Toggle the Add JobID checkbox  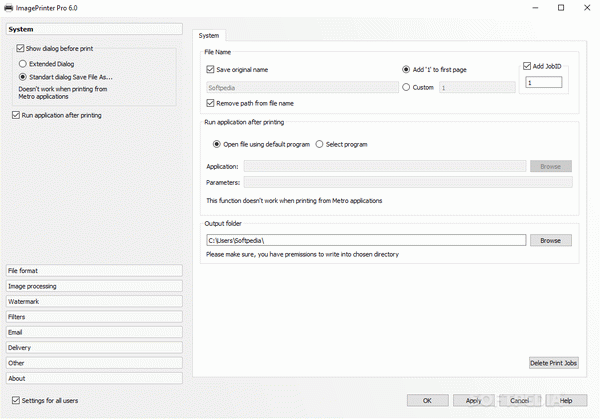[528, 66]
